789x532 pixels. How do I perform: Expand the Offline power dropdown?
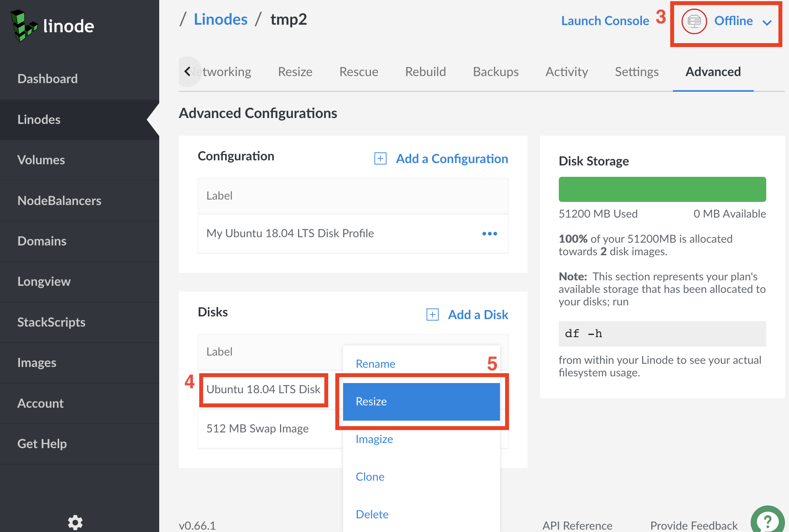[767, 22]
